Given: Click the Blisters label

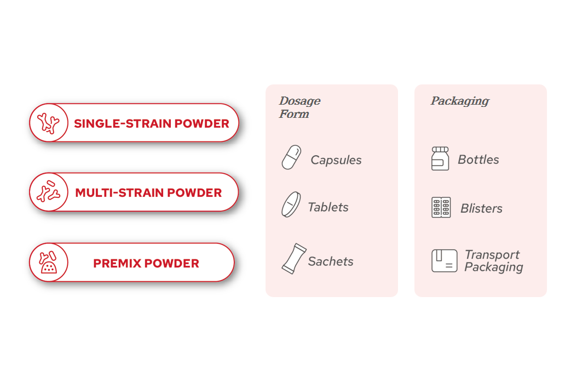Looking at the screenshot, I should 481,208.
